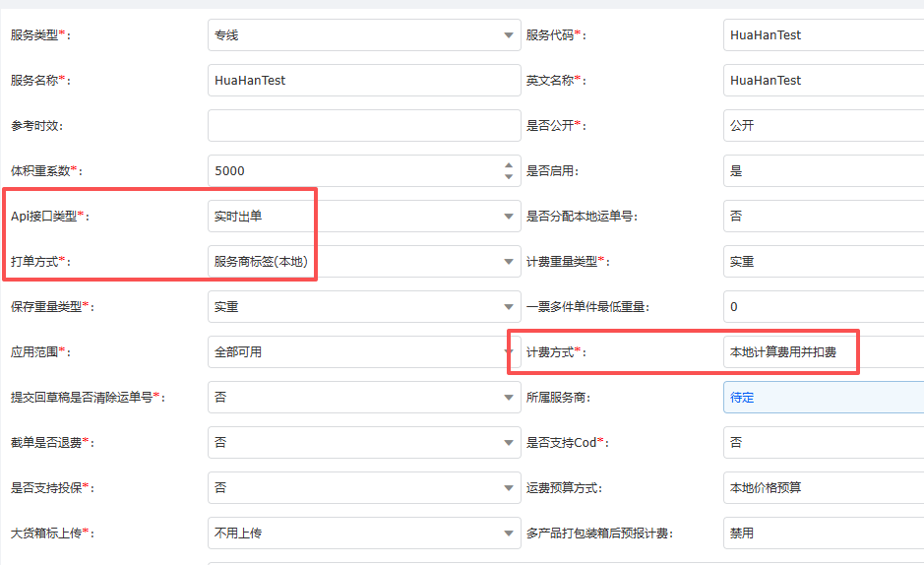Open the 保存重量类型 dropdown
Screen dimensions: 924x565
(363, 307)
